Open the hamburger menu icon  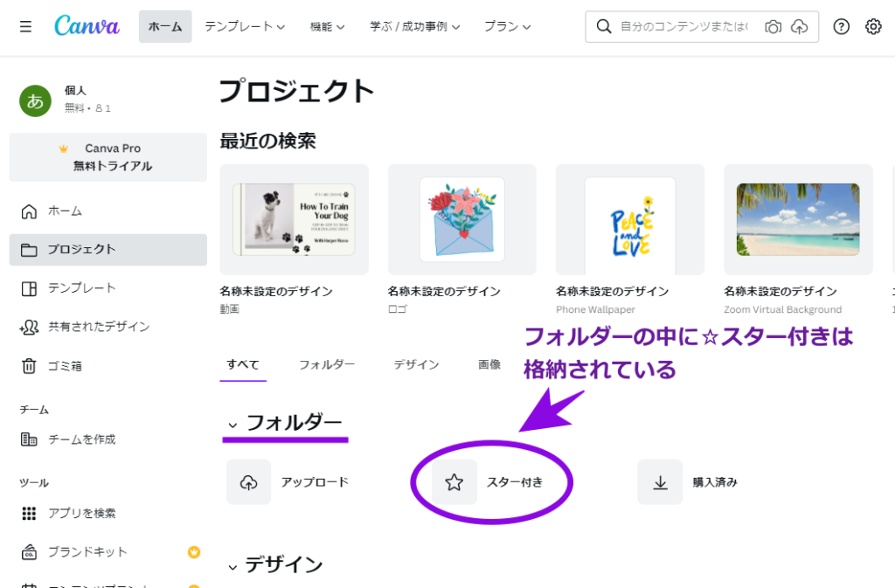25,26
